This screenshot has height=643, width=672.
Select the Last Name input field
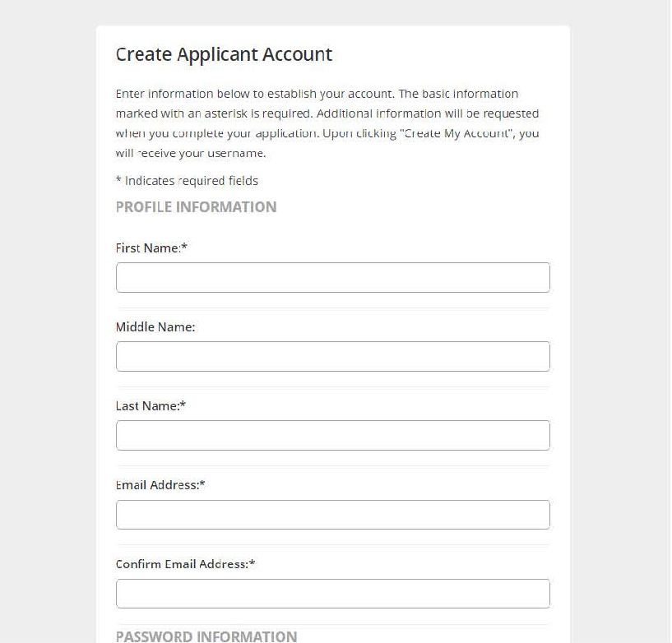pos(333,435)
